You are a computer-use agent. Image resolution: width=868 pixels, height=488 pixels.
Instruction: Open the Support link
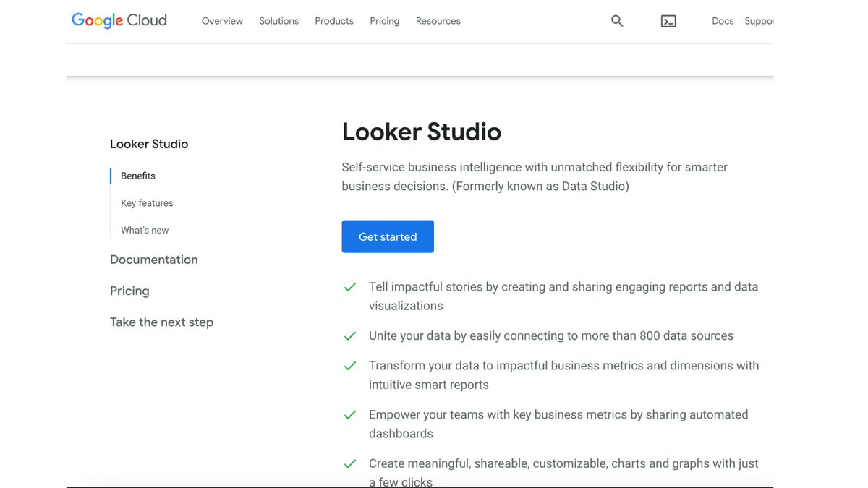[x=759, y=20]
